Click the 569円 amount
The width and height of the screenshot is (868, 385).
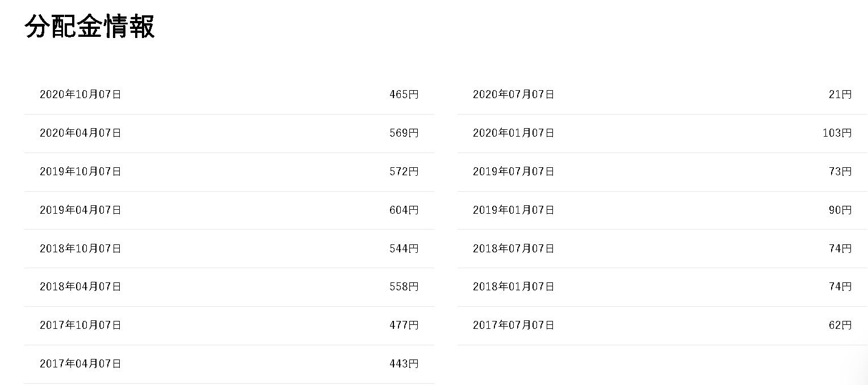404,133
